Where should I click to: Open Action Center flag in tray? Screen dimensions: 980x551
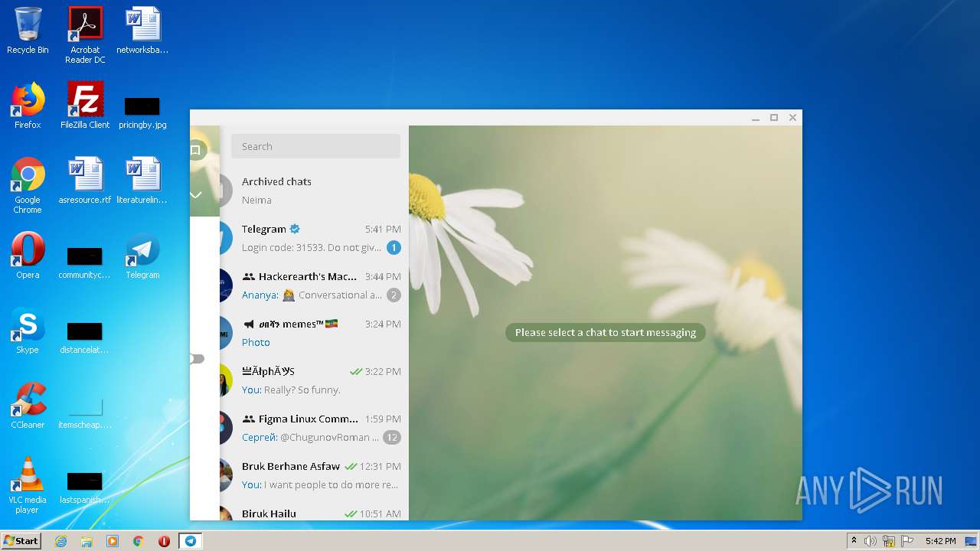click(x=906, y=541)
